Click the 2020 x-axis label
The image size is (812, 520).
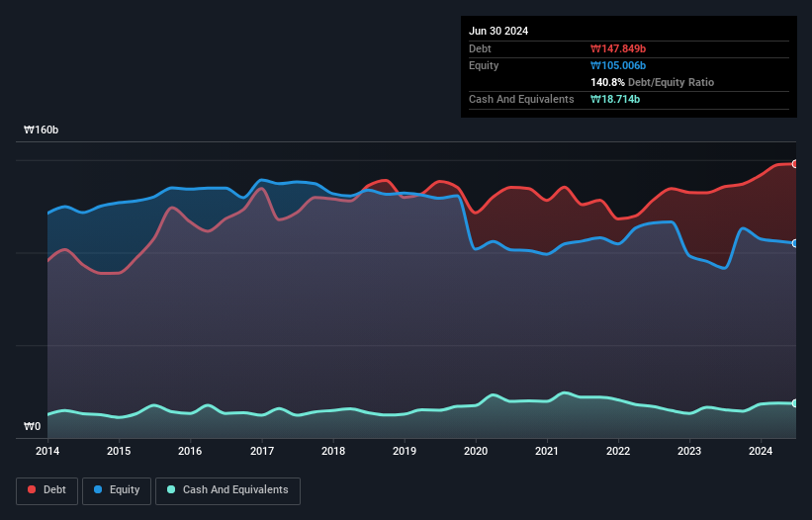[x=476, y=451]
